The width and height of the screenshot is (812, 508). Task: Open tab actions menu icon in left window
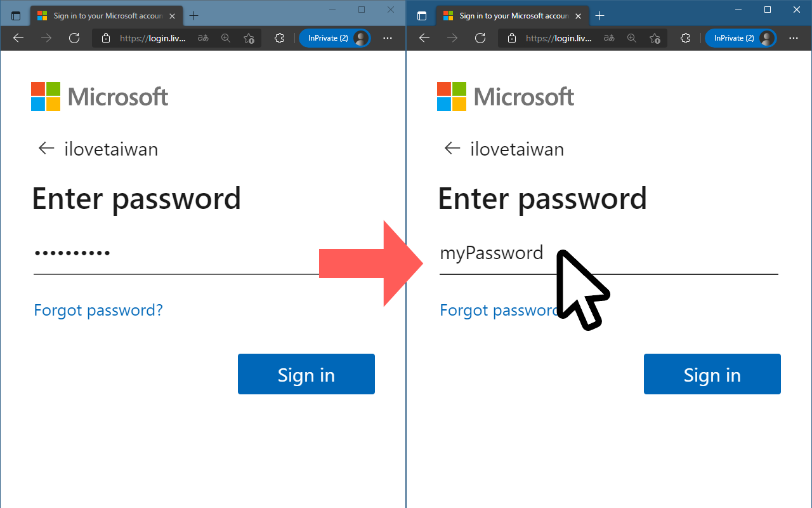pos(16,16)
